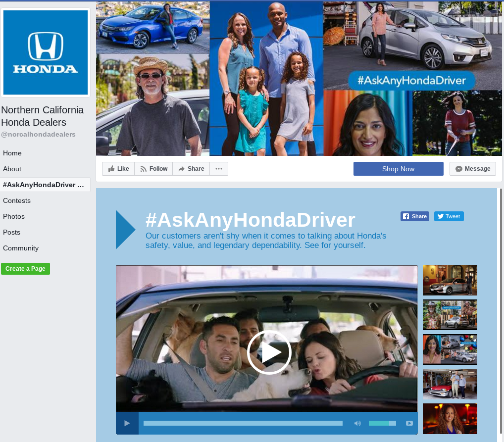
Task: Click the Facebook Share button in the banner
Action: [415, 216]
